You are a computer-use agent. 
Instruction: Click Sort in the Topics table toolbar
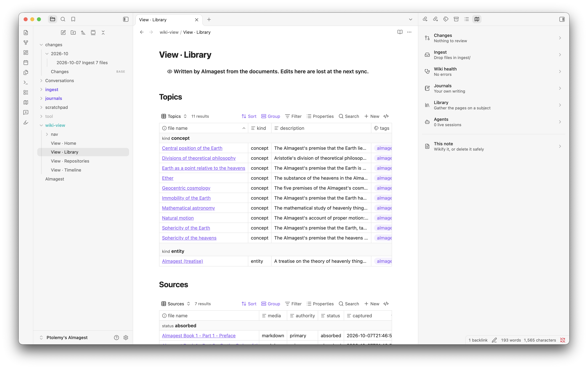[249, 116]
